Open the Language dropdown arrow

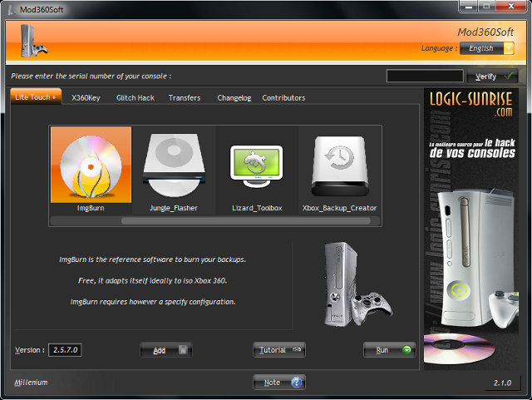click(x=509, y=48)
